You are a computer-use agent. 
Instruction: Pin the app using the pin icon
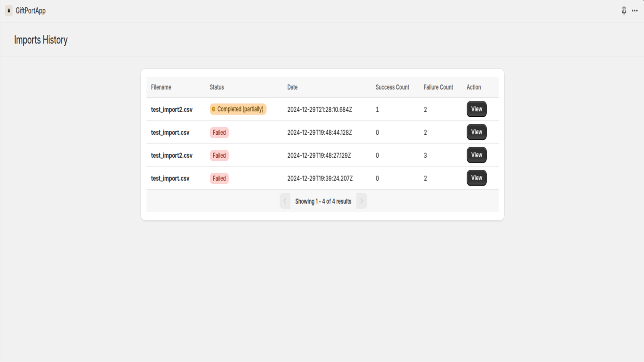[624, 11]
